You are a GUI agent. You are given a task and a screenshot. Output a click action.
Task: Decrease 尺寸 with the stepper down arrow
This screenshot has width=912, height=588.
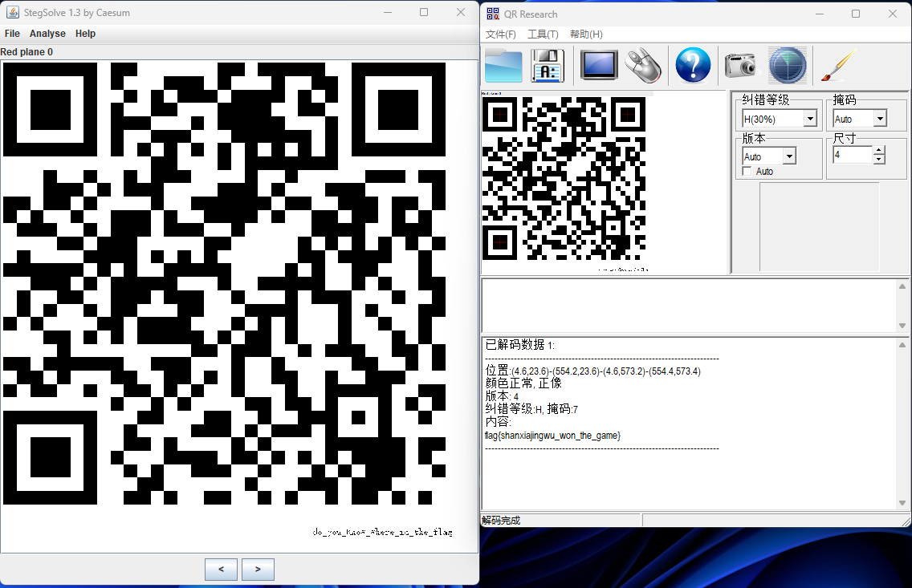point(879,159)
